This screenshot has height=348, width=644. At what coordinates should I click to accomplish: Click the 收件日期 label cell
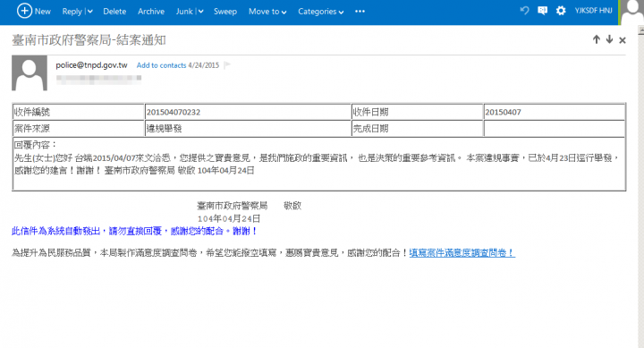pos(417,112)
